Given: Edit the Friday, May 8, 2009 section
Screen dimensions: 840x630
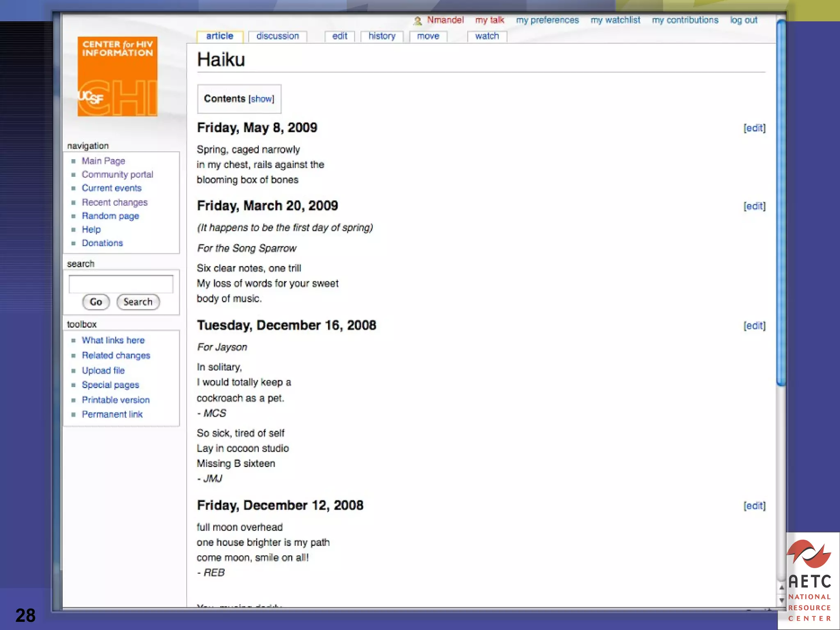Looking at the screenshot, I should (754, 128).
